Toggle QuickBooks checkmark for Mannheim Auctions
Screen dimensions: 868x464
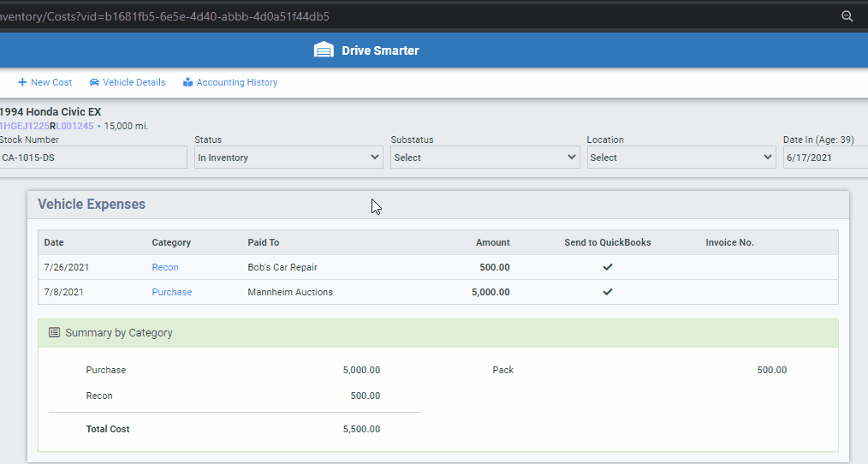coord(608,292)
